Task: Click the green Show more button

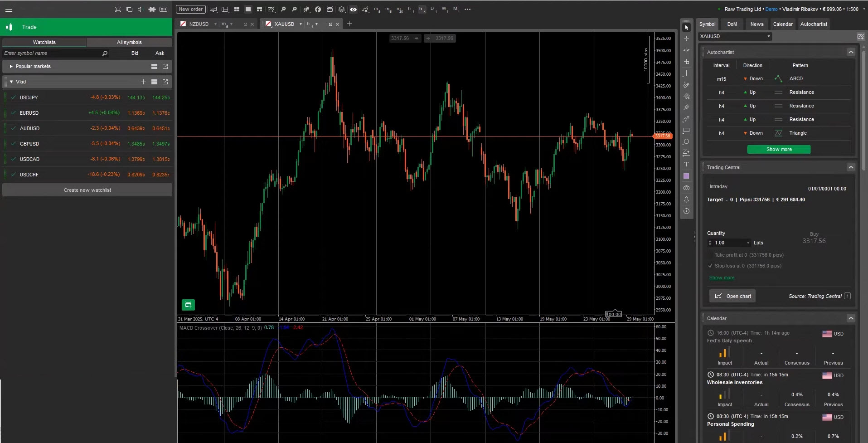Action: (x=779, y=149)
